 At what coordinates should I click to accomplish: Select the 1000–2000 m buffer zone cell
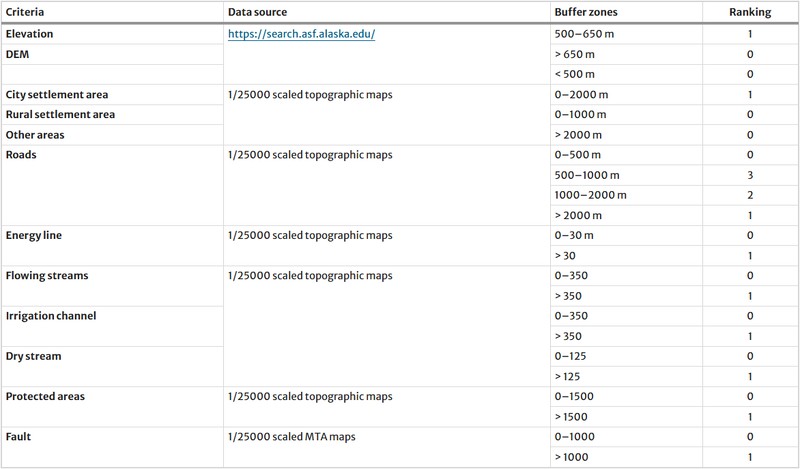590,195
